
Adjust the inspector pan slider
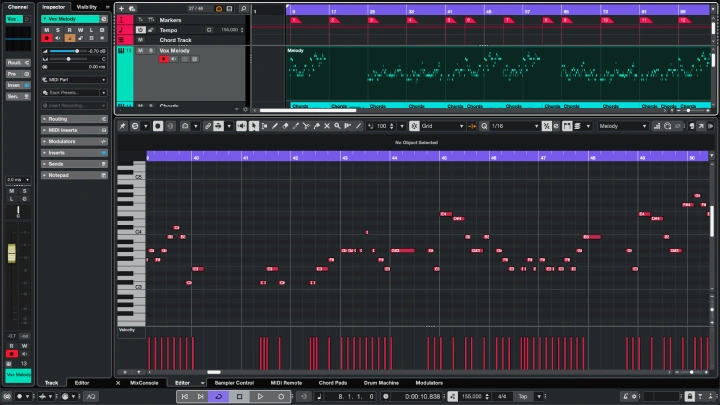point(68,59)
